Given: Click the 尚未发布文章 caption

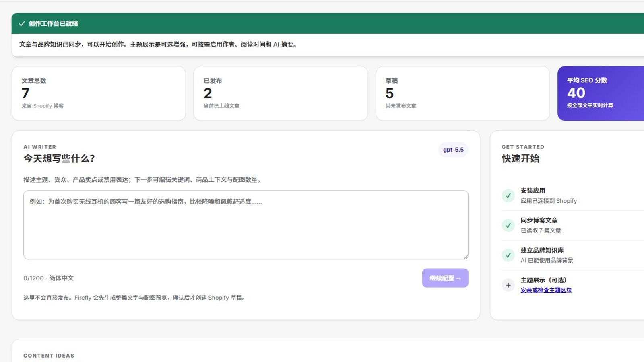Looking at the screenshot, I should click(x=401, y=106).
